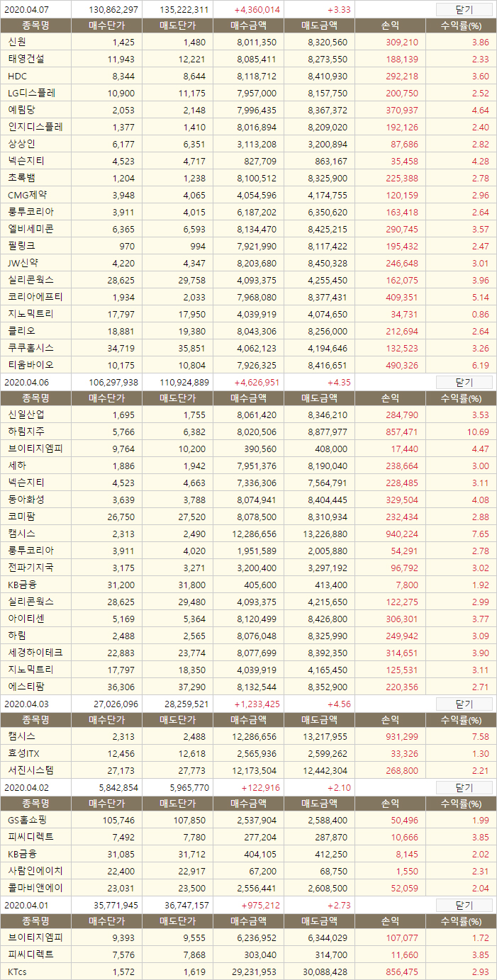The width and height of the screenshot is (497, 980).
Task: Click stock name 효성ITX
Action: point(24,753)
